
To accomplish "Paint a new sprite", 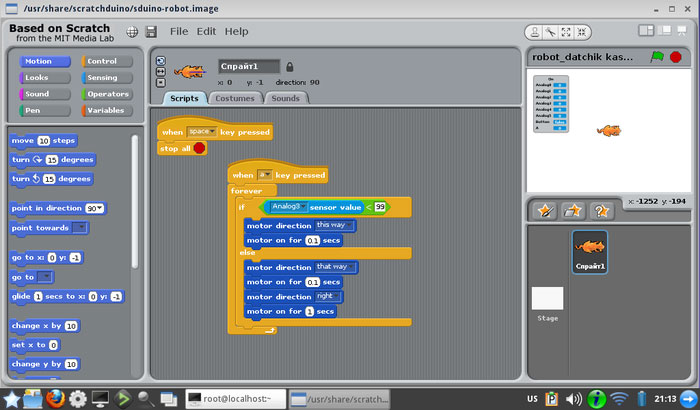I will [x=546, y=210].
